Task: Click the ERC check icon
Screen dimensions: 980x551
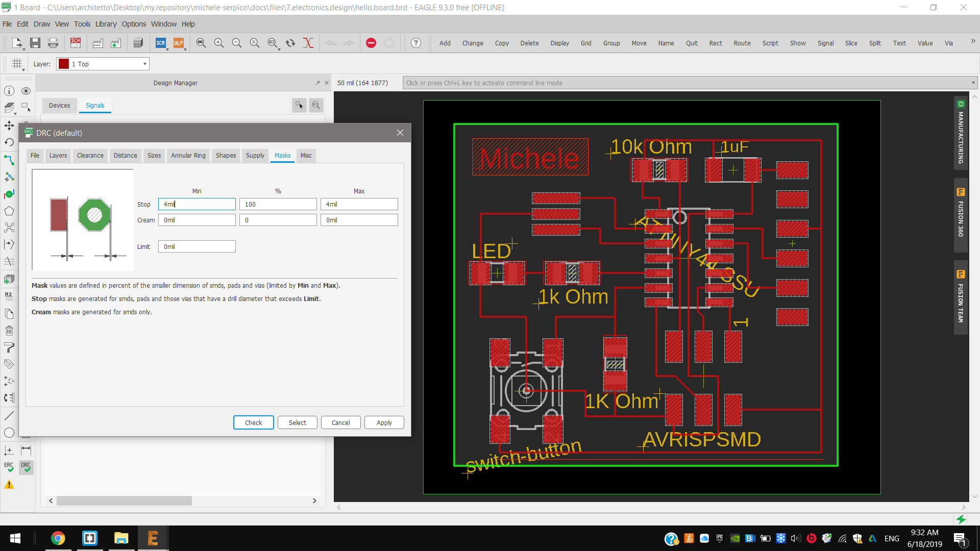Action: 9,467
